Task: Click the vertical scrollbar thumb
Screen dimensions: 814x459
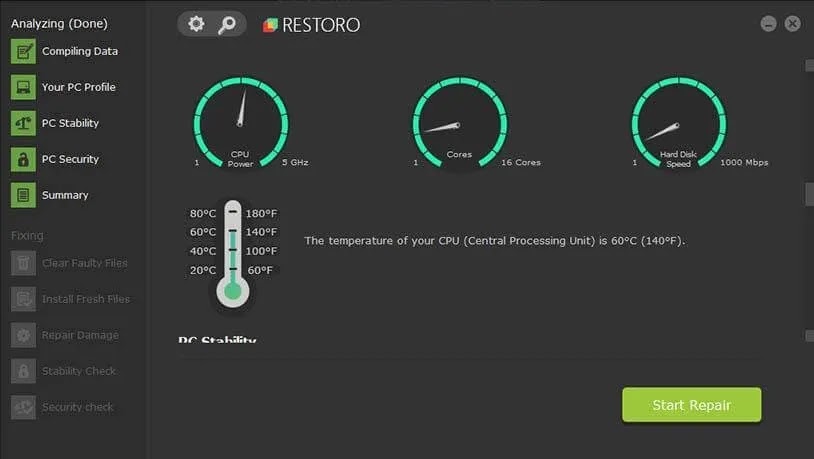Action: point(809,194)
